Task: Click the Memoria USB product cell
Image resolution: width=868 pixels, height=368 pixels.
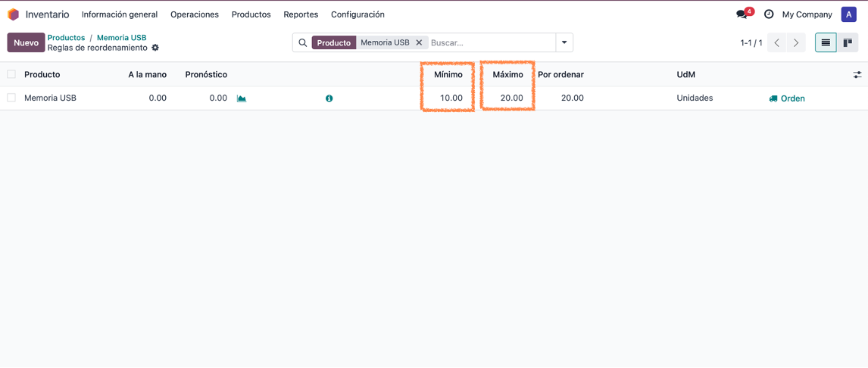Action: pos(51,98)
